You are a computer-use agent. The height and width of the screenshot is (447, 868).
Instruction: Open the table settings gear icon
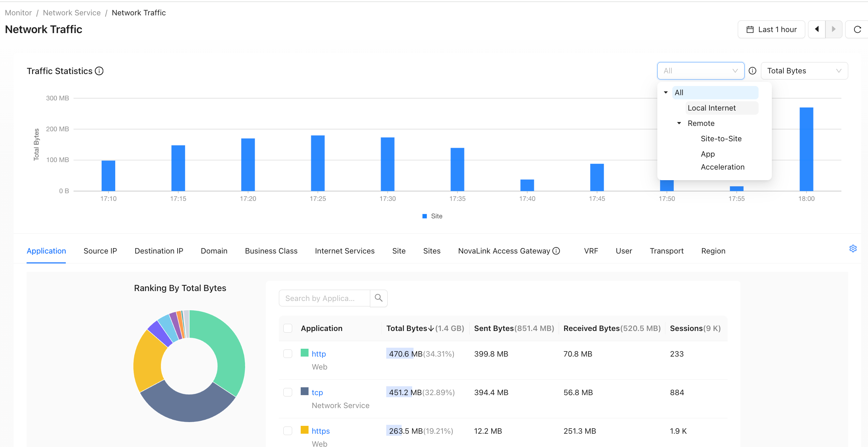tap(853, 248)
